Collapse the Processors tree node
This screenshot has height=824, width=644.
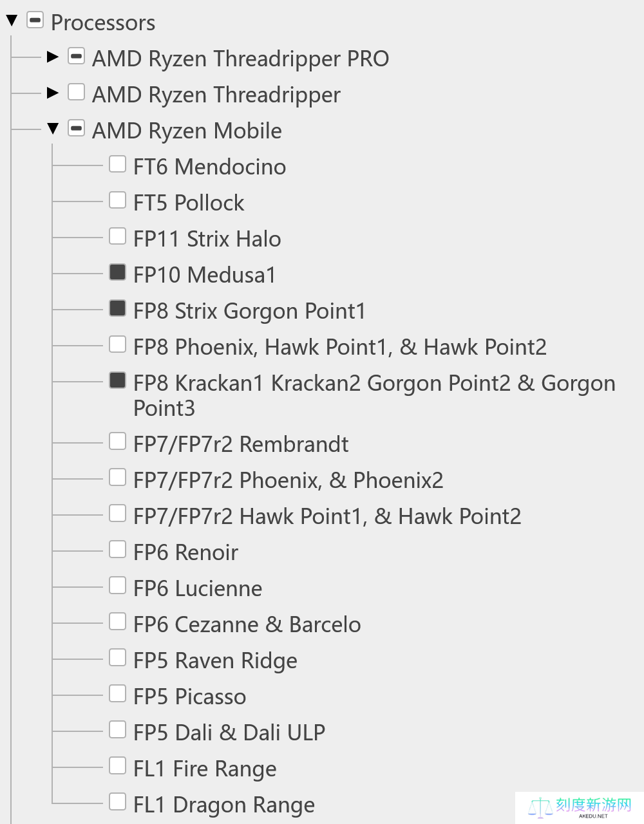12,21
